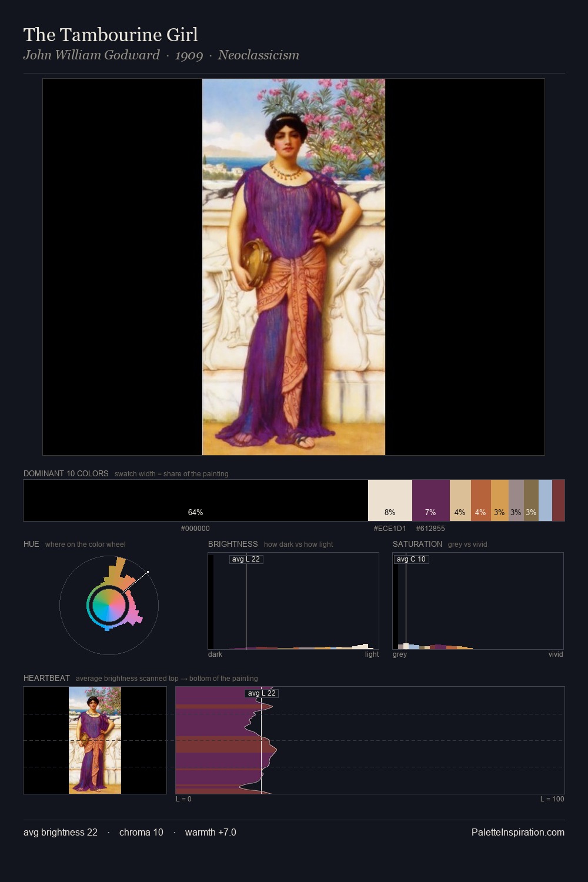This screenshot has height=882, width=588.
Task: Click the Neoclassicism style label
Action: coord(259,55)
